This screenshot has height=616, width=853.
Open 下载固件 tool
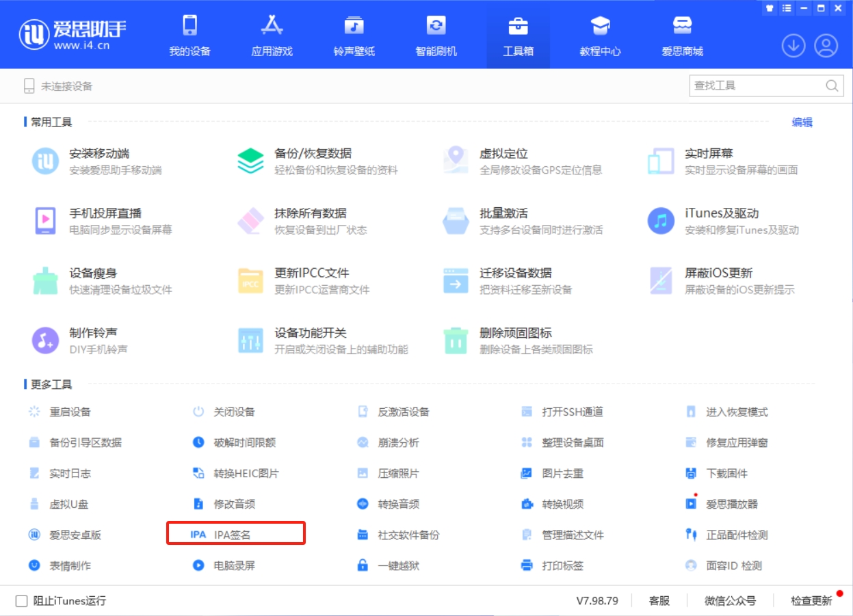pos(717,474)
